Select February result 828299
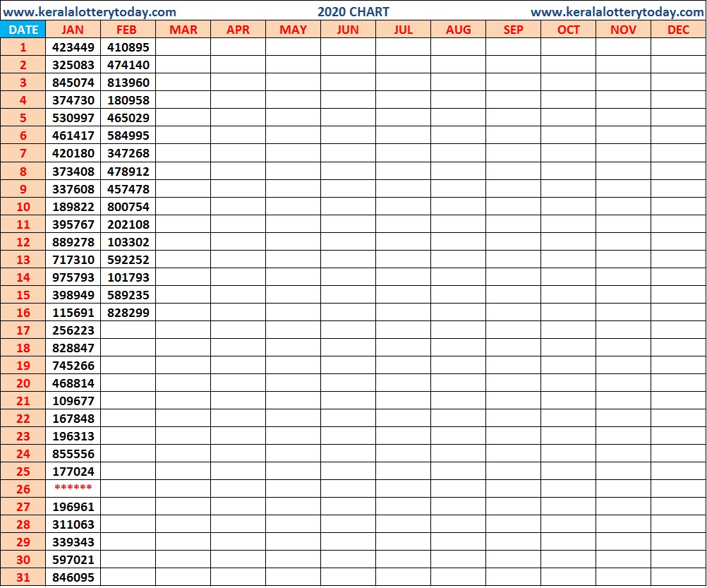 tap(128, 312)
